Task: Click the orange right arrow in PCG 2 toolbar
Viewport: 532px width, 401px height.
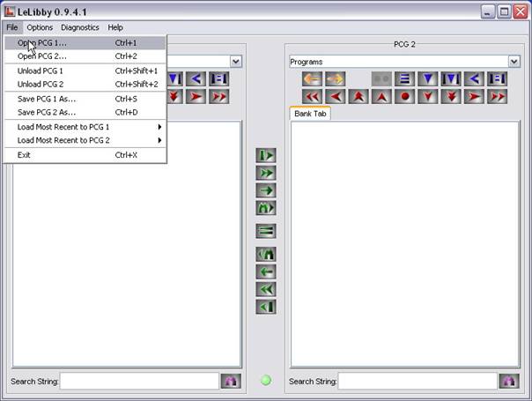Action: pos(336,79)
